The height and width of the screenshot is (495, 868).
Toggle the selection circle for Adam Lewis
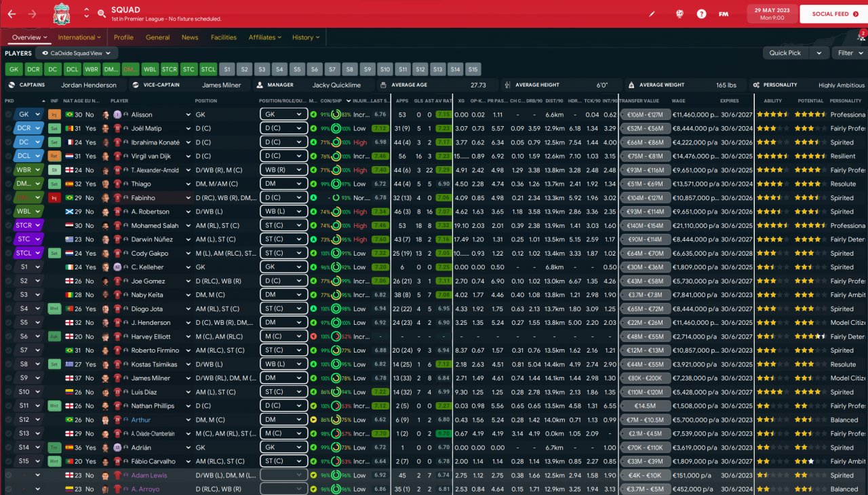pos(9,475)
